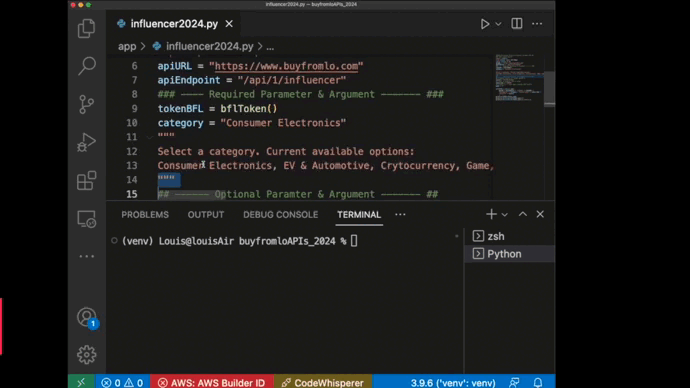Click in the terminal prompt line
This screenshot has width=690, height=388.
[x=240, y=241]
